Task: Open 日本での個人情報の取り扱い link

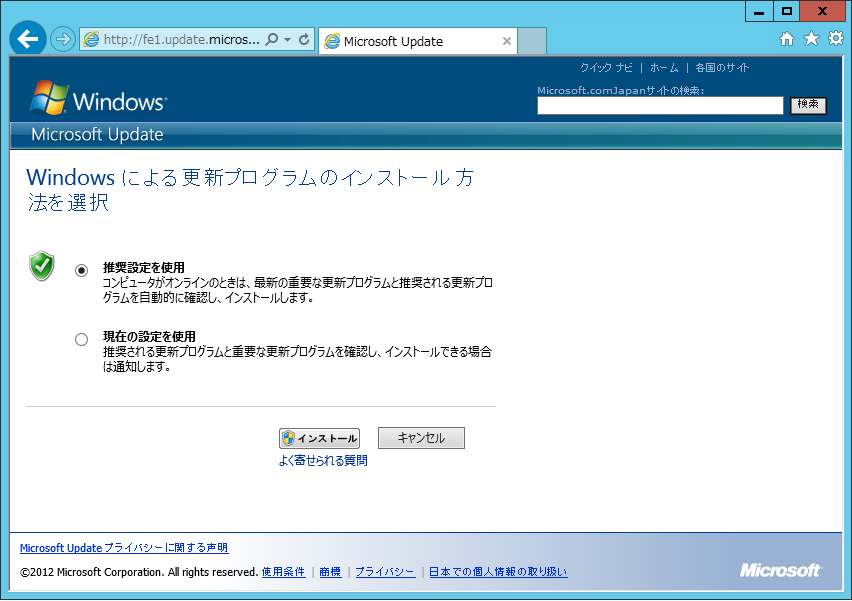Action: [498, 572]
